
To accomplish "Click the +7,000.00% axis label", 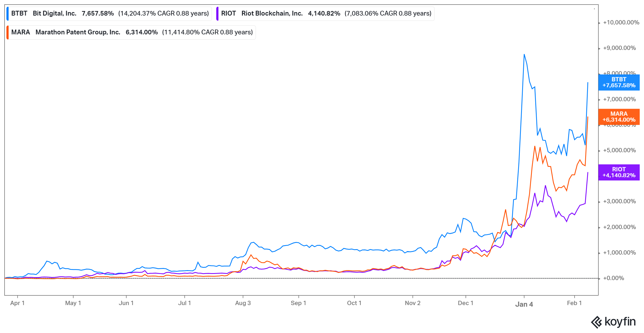I will [619, 99].
